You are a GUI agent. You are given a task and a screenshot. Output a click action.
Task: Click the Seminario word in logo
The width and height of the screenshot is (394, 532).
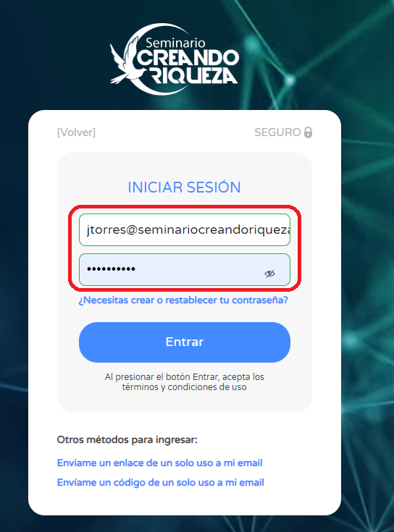[175, 43]
